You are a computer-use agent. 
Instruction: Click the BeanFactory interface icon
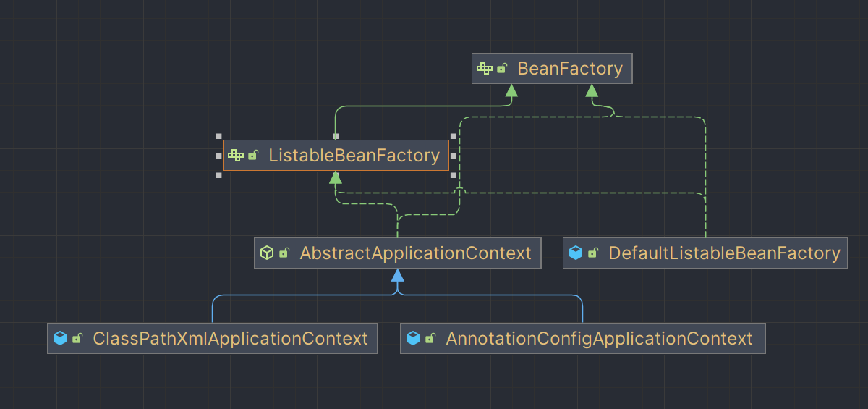click(x=484, y=69)
